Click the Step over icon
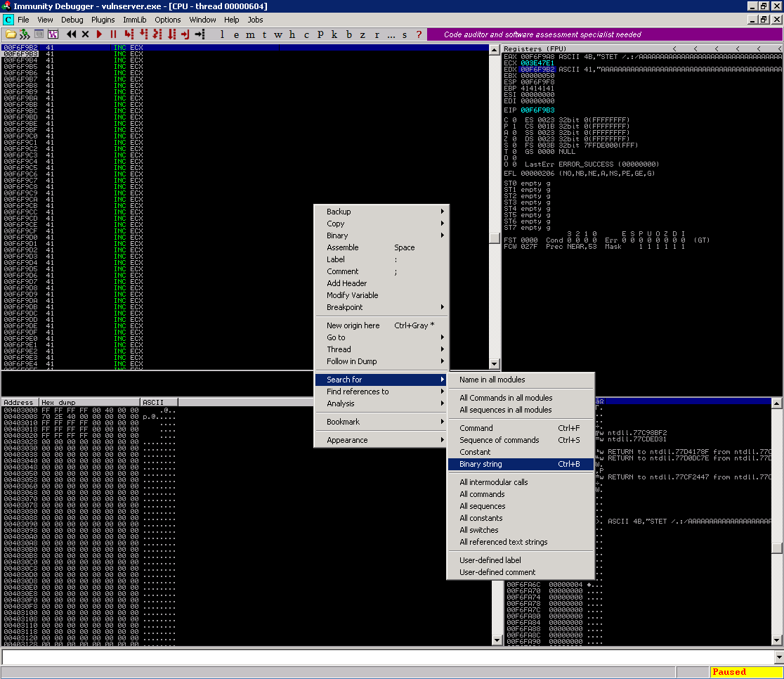784x679 pixels. 143,34
